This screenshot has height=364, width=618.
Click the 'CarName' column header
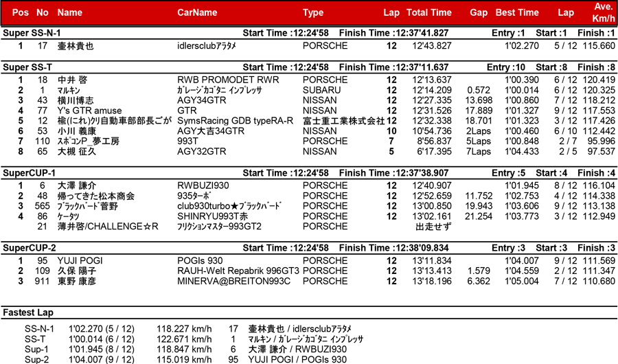197,12
